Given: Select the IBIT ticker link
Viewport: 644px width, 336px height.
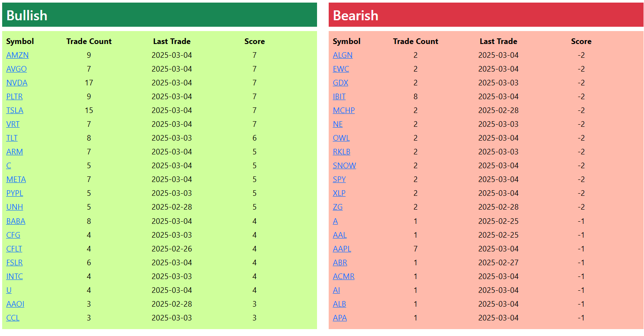Looking at the screenshot, I should tap(339, 97).
